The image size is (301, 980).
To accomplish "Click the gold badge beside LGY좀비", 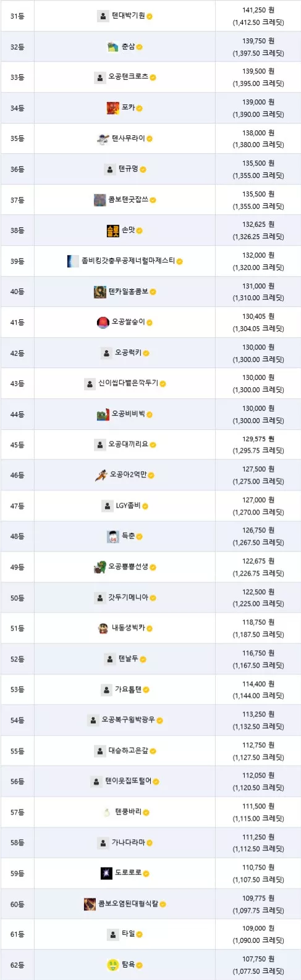I will (145, 506).
